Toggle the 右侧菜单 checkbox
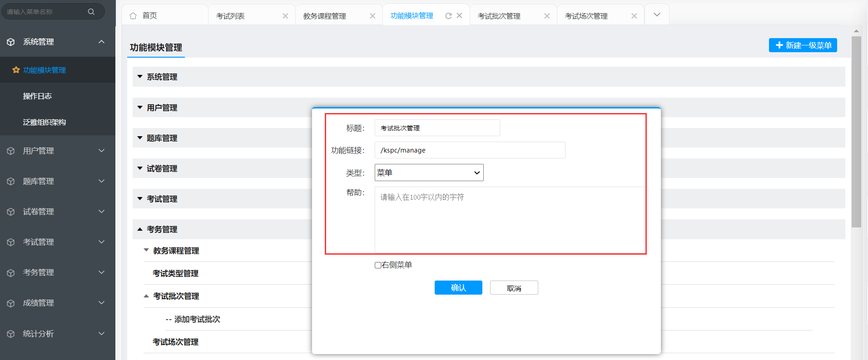The width and height of the screenshot is (868, 360). [378, 265]
